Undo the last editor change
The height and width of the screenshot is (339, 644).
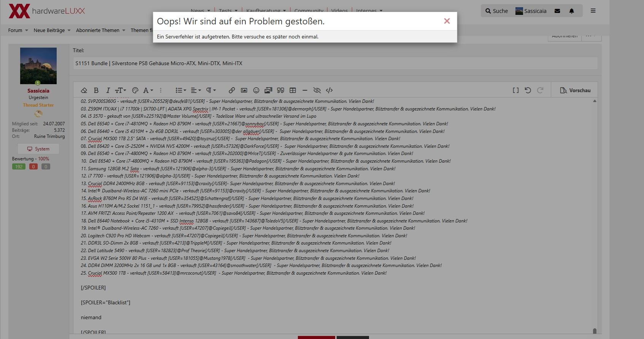coord(528,90)
